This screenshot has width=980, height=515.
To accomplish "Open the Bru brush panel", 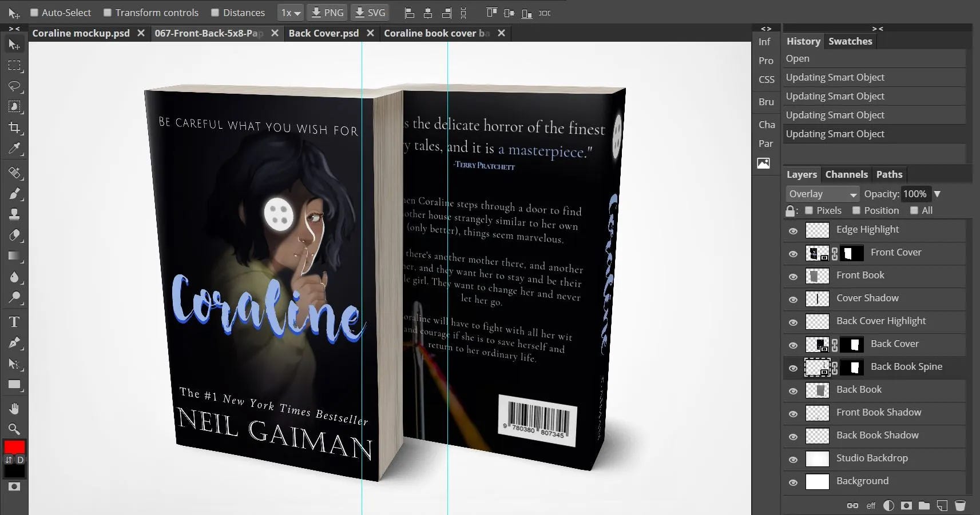I will (766, 102).
